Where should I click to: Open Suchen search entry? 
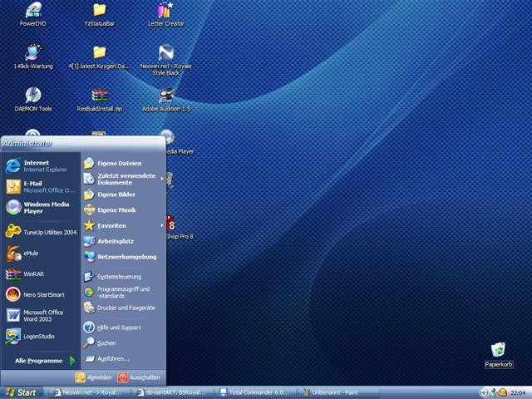[124, 343]
